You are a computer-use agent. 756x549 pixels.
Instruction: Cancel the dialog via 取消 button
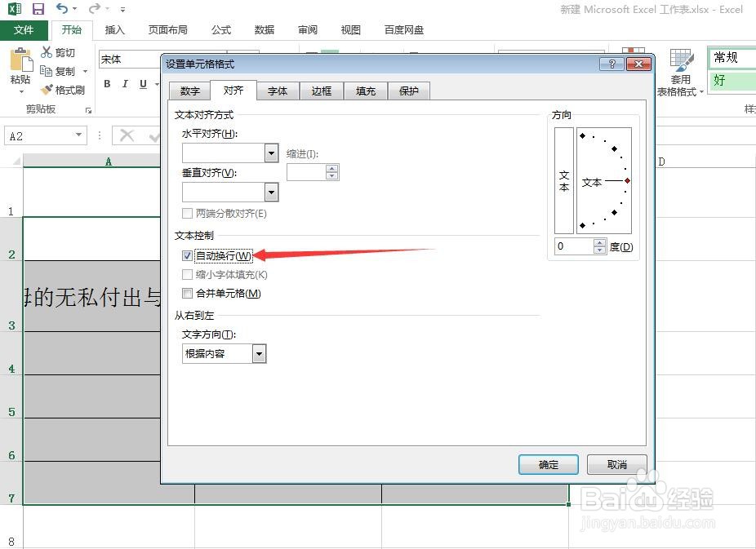pyautogui.click(x=616, y=464)
